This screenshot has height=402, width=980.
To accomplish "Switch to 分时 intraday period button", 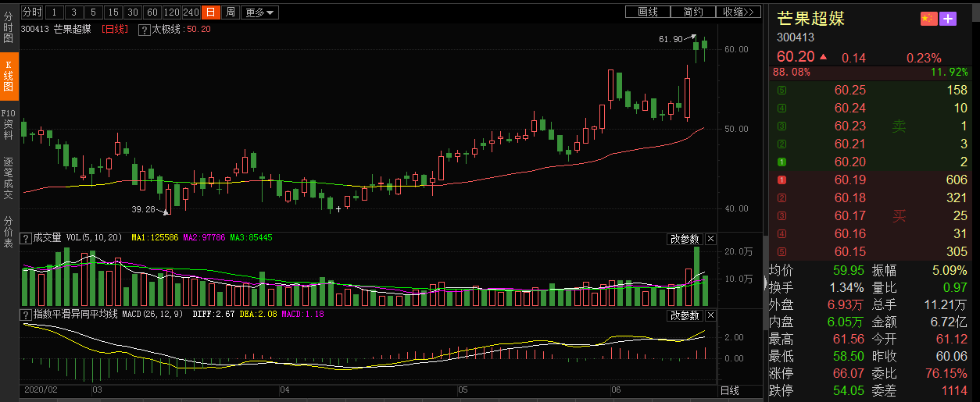I will pyautogui.click(x=31, y=12).
